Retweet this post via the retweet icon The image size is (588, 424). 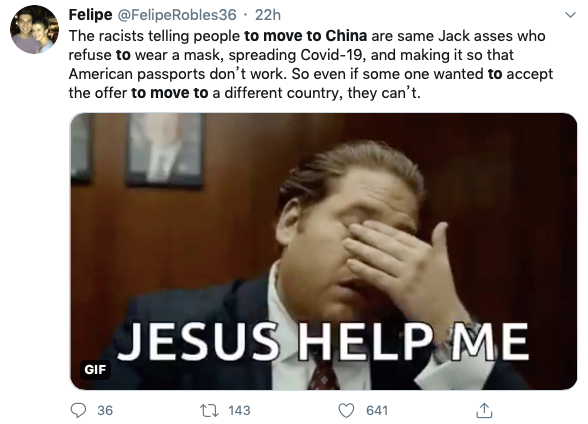[x=209, y=410]
